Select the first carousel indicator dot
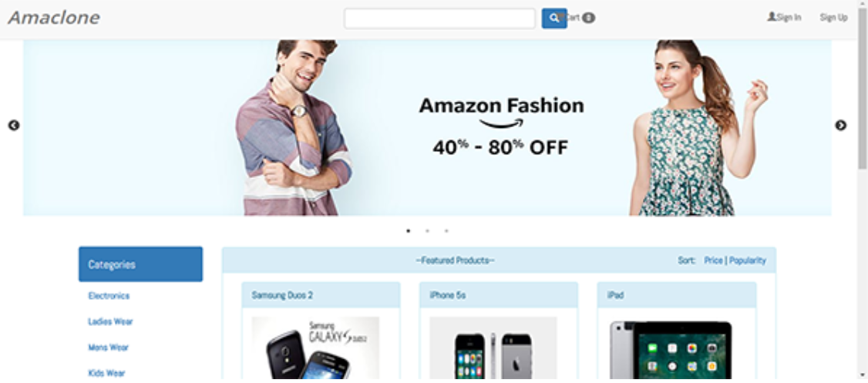This screenshot has height=383, width=868. (409, 230)
